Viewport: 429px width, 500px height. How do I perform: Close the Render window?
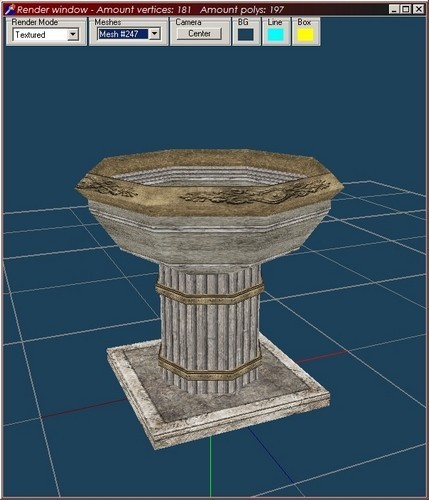418,9
